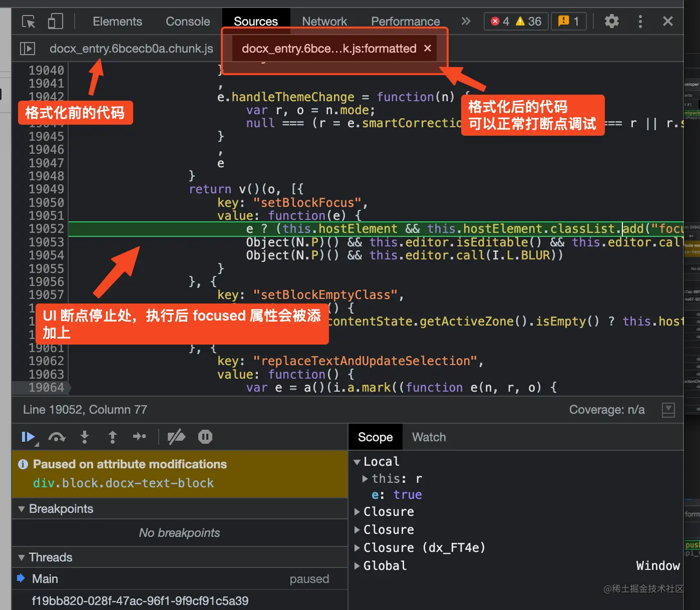Close the DevTools panel
Image resolution: width=700 pixels, height=610 pixels.
[x=668, y=21]
